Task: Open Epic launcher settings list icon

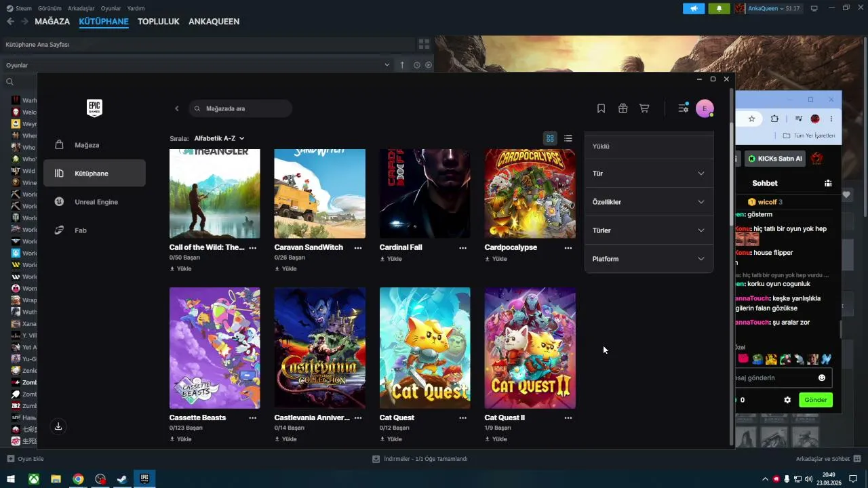Action: pyautogui.click(x=684, y=108)
